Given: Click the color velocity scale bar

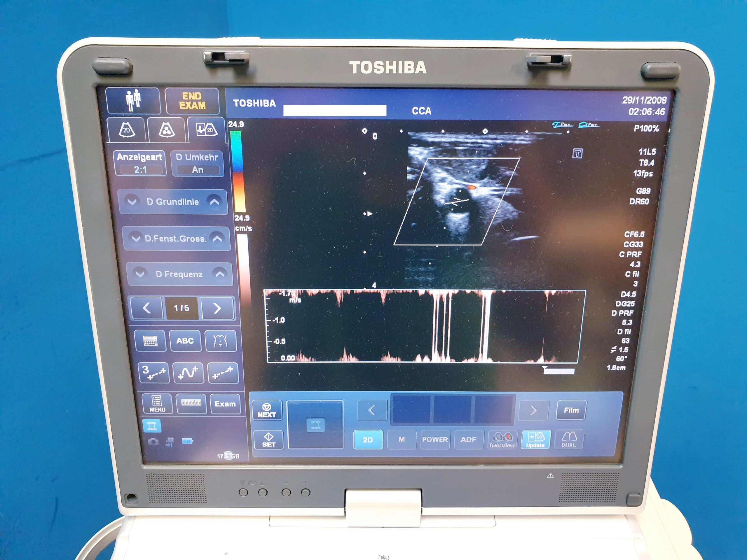Looking at the screenshot, I should coord(238,171).
